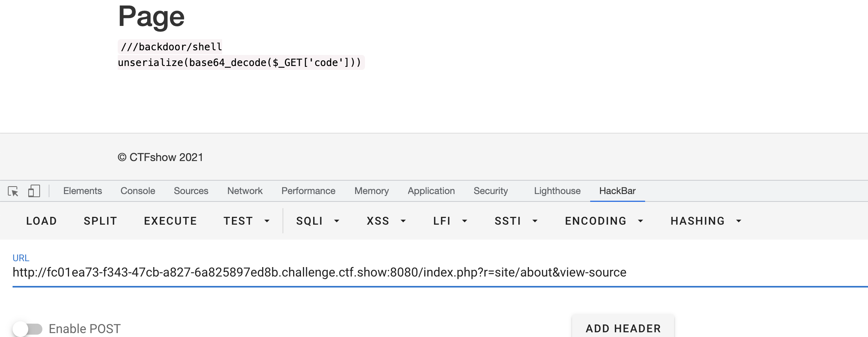The width and height of the screenshot is (868, 337).
Task: Open the Security panel
Action: pyautogui.click(x=491, y=191)
